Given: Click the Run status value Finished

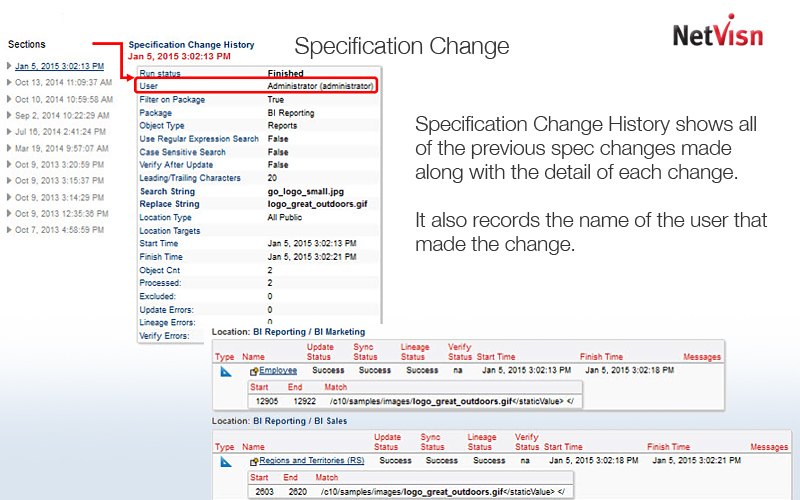Looking at the screenshot, I should click(286, 73).
